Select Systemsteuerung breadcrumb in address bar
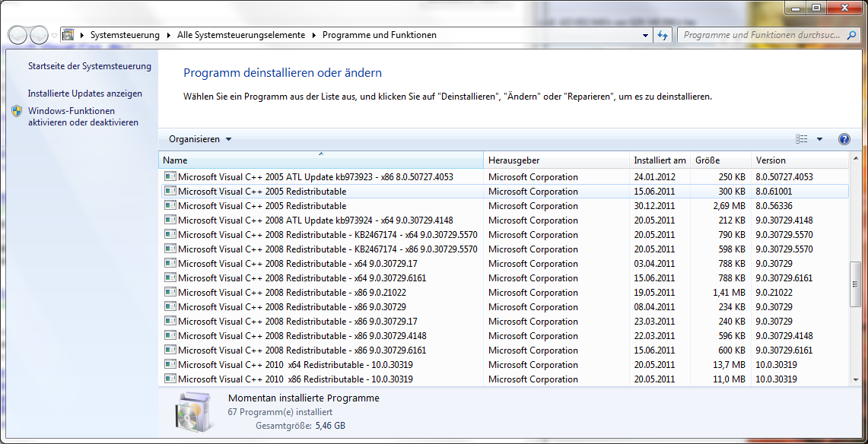Screen dimensions: 868x444 [125, 35]
